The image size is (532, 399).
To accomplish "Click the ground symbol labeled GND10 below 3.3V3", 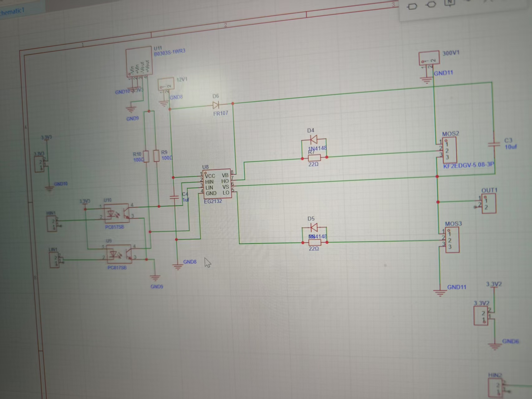I will (x=49, y=188).
